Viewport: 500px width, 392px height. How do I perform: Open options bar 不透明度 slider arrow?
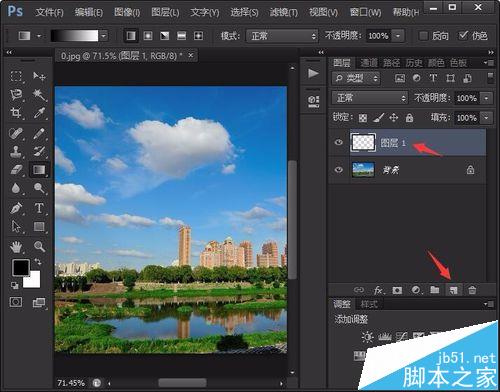click(398, 36)
